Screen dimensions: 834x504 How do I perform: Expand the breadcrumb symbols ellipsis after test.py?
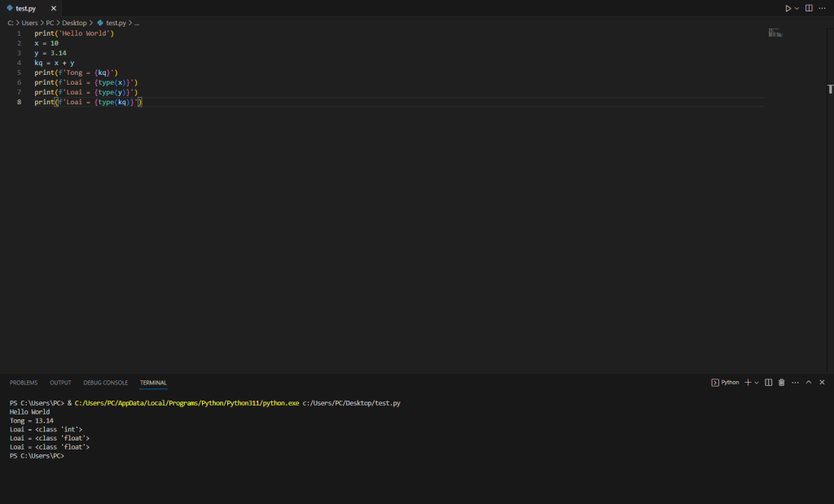tap(137, 23)
